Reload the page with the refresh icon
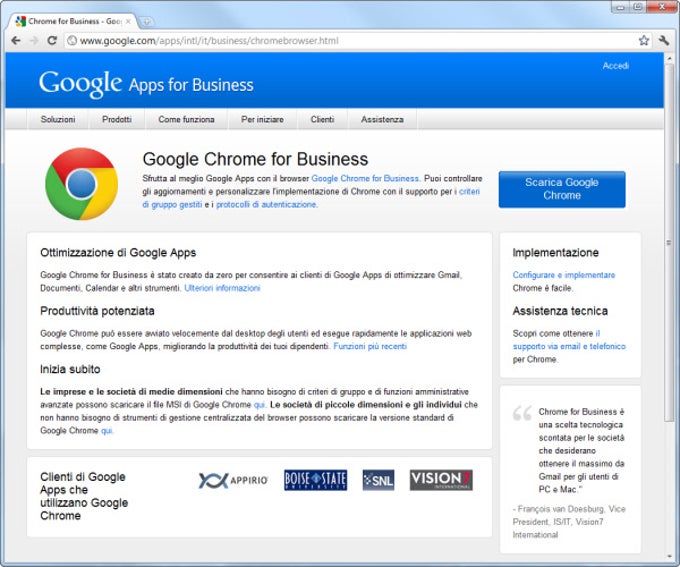Screen dimensions: 680x567 tap(52, 41)
